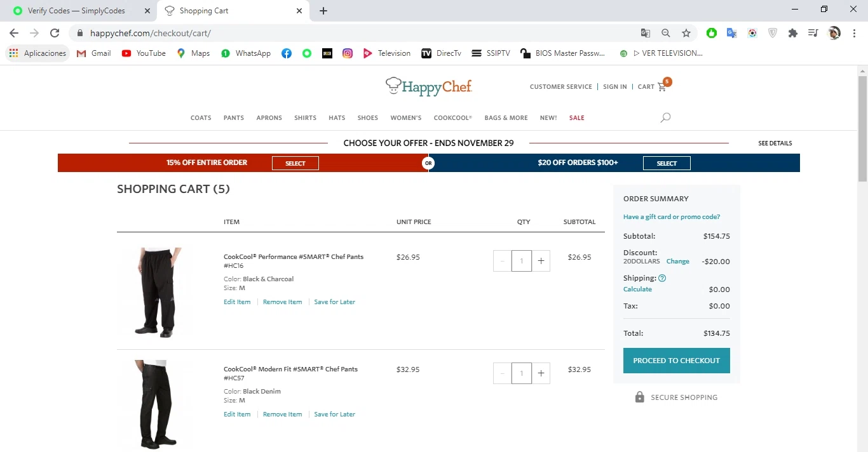868x452 pixels.
Task: Close the Shopping Cart tab
Action: pos(299,11)
